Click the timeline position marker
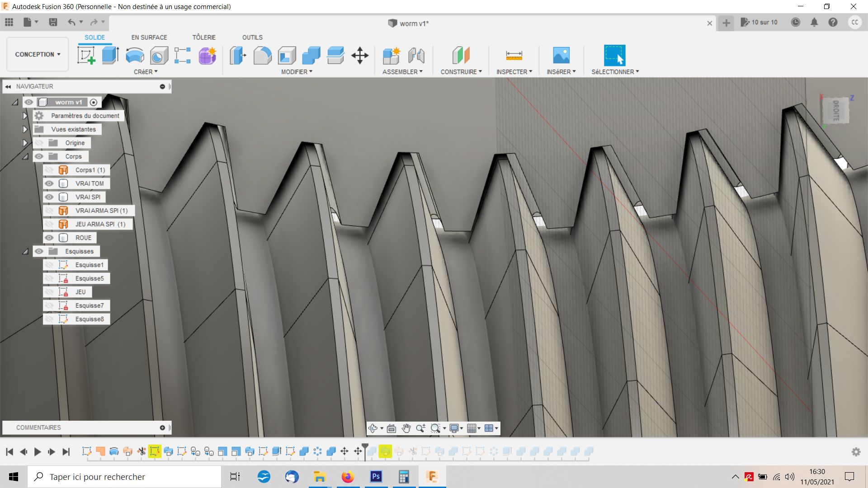 [365, 447]
